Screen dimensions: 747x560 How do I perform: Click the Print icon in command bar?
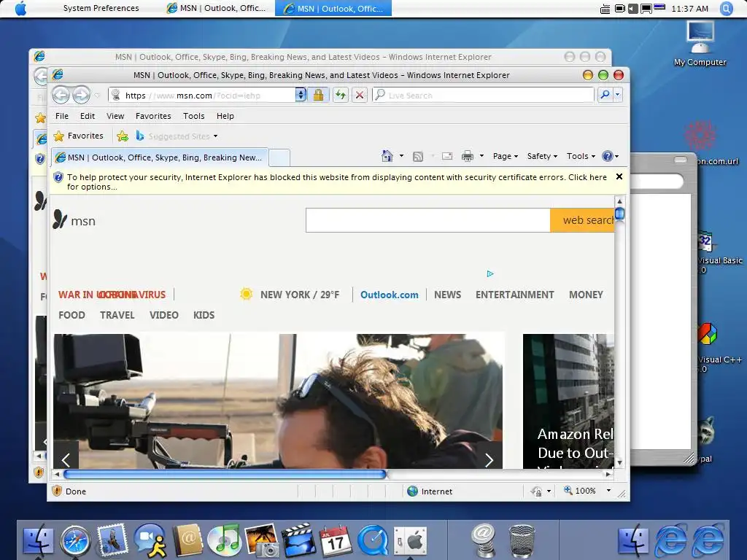468,156
